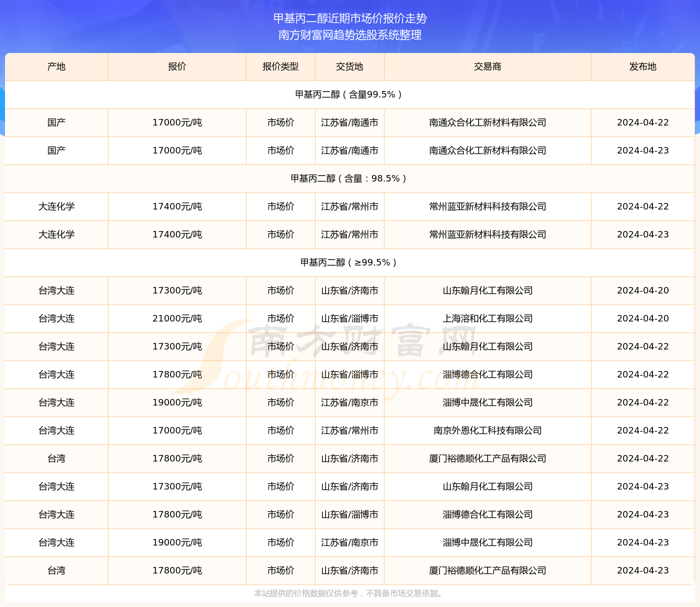The image size is (700, 607).
Task: Click section heading 甲基丙二醇（含量：98.5%）
Action: pos(350,178)
